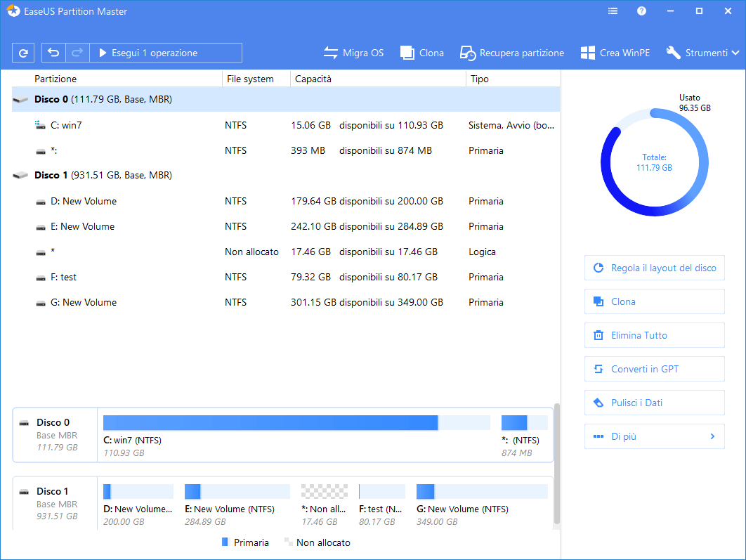Screen dimensions: 746x560
Task: Expand the Di più menu
Action: [654, 436]
